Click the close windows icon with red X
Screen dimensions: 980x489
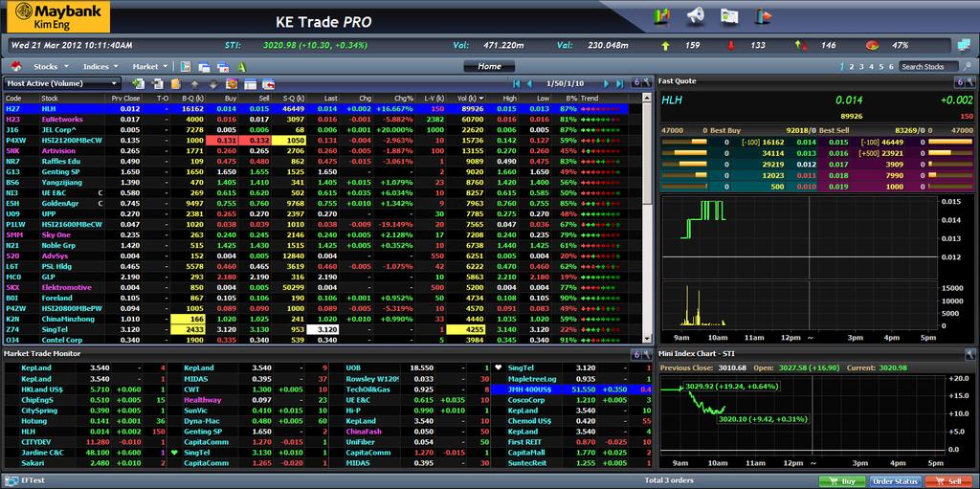pyautogui.click(x=223, y=67)
